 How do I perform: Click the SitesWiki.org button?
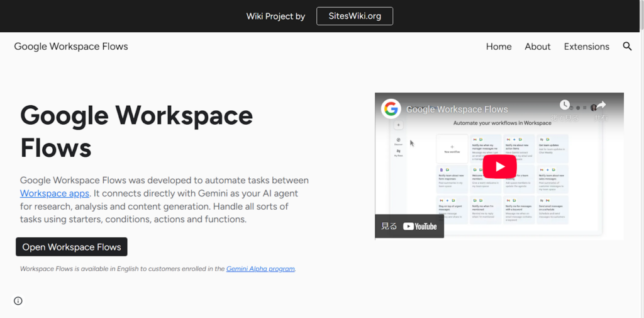tap(355, 16)
